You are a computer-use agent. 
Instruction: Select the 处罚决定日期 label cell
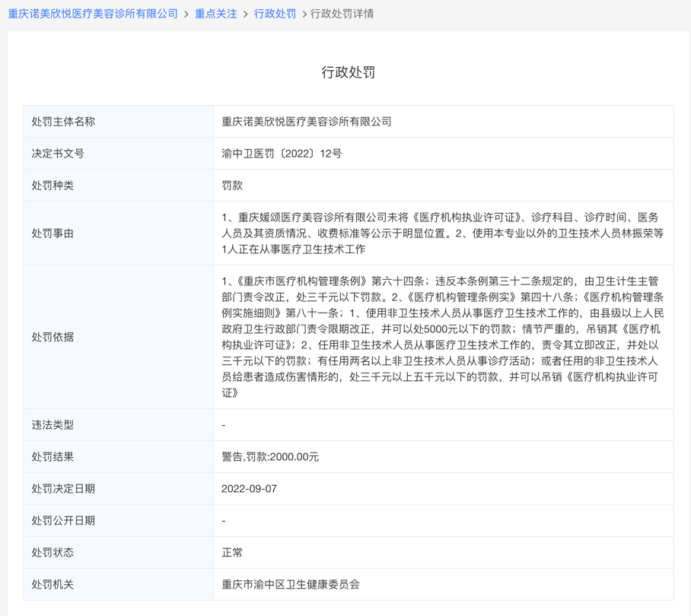(x=119, y=489)
